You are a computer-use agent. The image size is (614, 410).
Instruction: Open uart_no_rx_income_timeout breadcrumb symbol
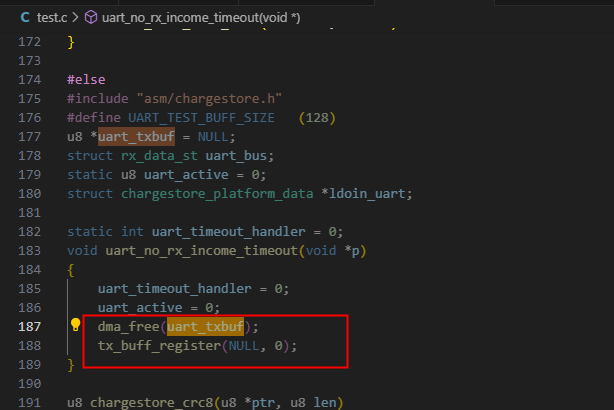point(201,18)
